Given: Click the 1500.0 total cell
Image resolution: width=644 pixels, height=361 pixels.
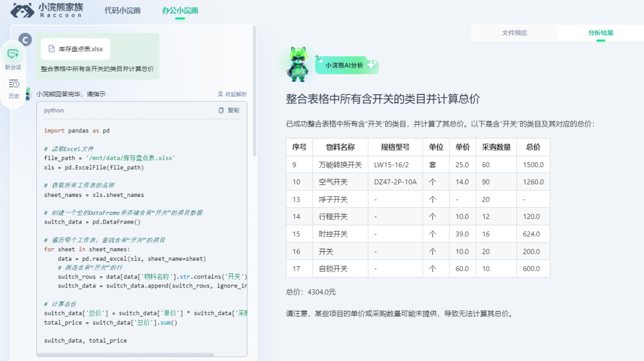Looking at the screenshot, I should tap(533, 165).
